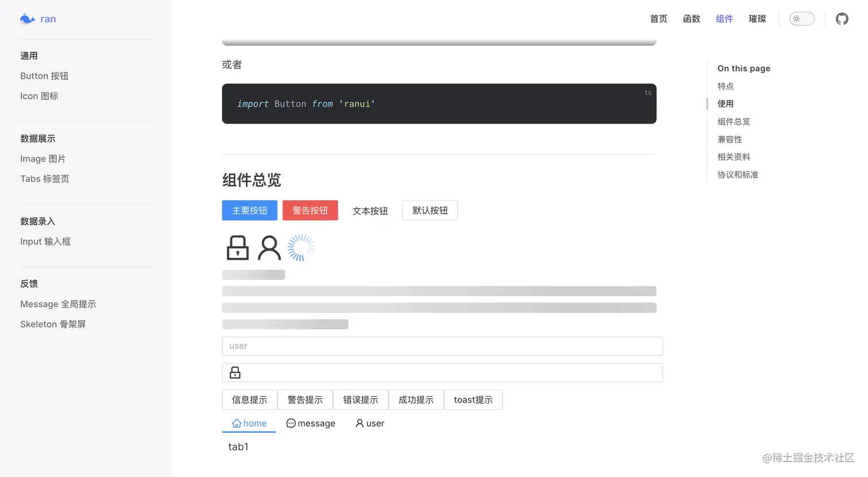Click the lock icon inside the password field
The image size is (868, 477).
235,373
